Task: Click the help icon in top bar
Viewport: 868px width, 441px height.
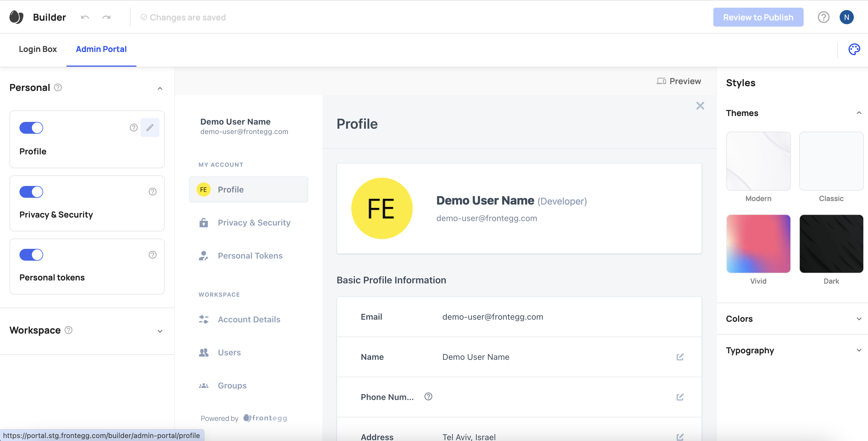Action: click(823, 17)
